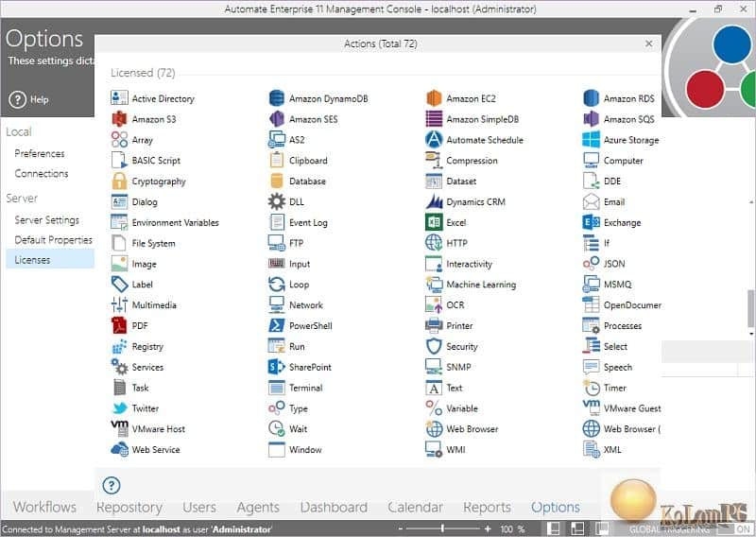Click the help icon in Actions dialog
The height and width of the screenshot is (537, 756).
point(112,485)
